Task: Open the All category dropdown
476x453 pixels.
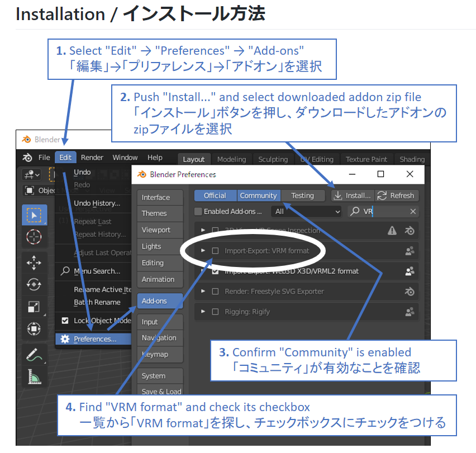Action: [x=306, y=212]
